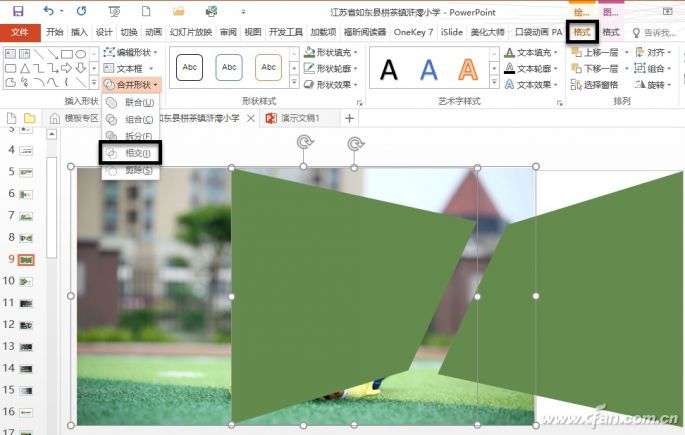Open the 旋转 rotate dropdown
This screenshot has height=435, width=685.
point(653,85)
